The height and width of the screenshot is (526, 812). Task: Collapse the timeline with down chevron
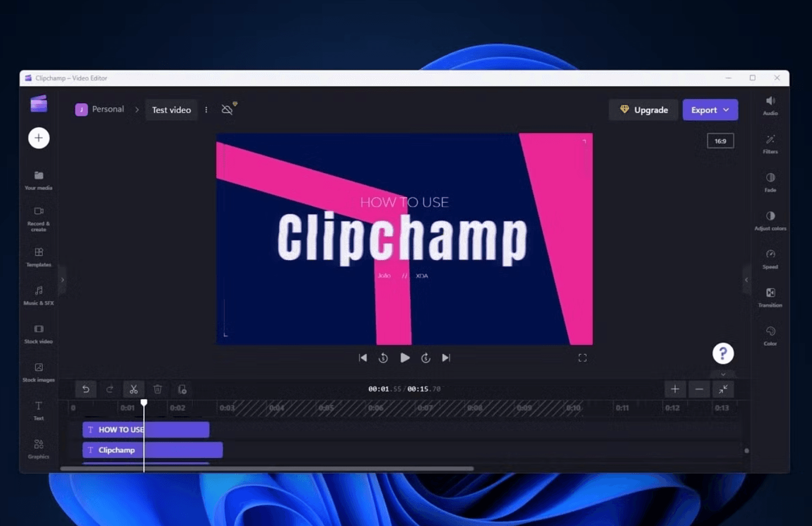[723, 375]
